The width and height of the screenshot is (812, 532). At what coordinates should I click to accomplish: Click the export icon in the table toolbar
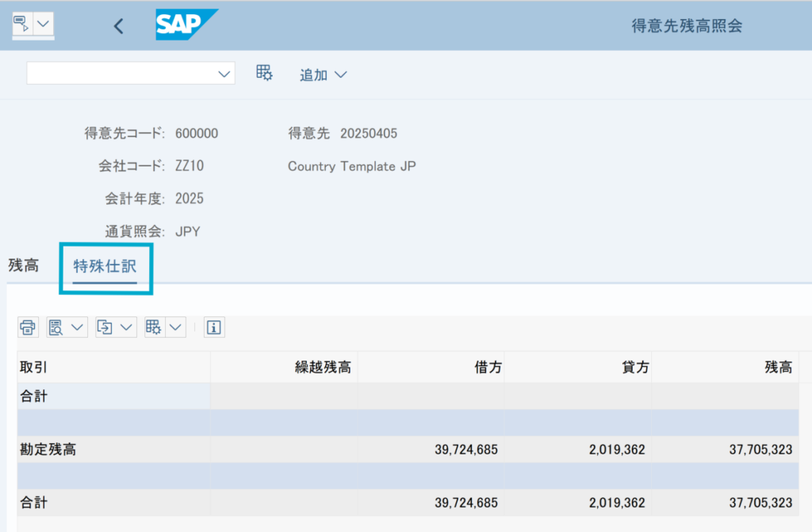click(x=105, y=327)
